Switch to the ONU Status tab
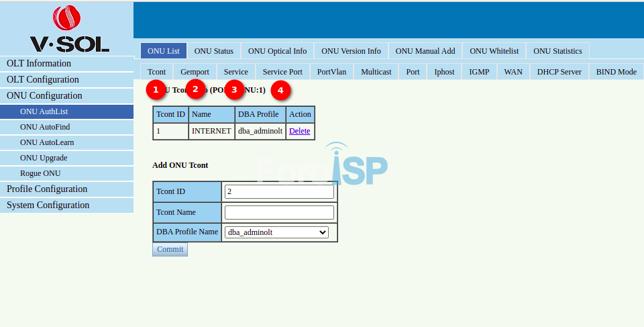 (x=213, y=51)
